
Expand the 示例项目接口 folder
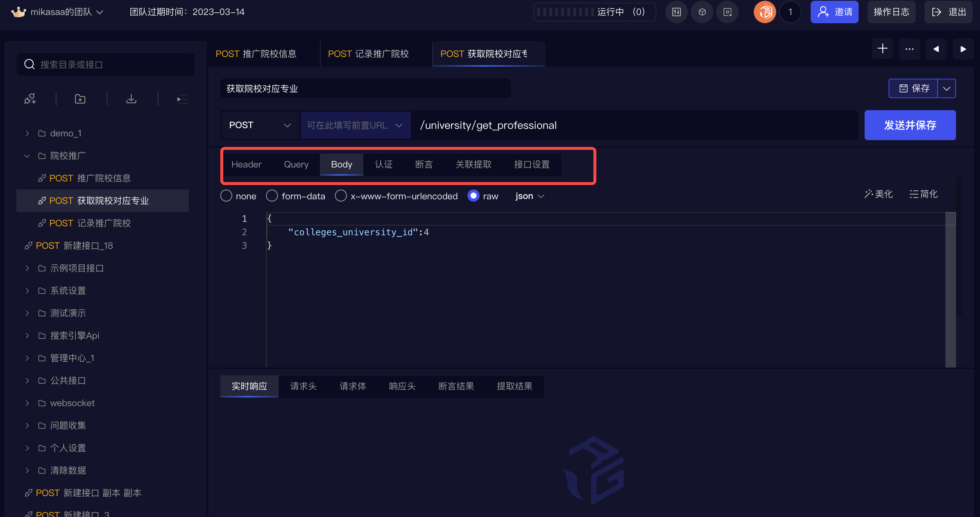[x=27, y=268]
